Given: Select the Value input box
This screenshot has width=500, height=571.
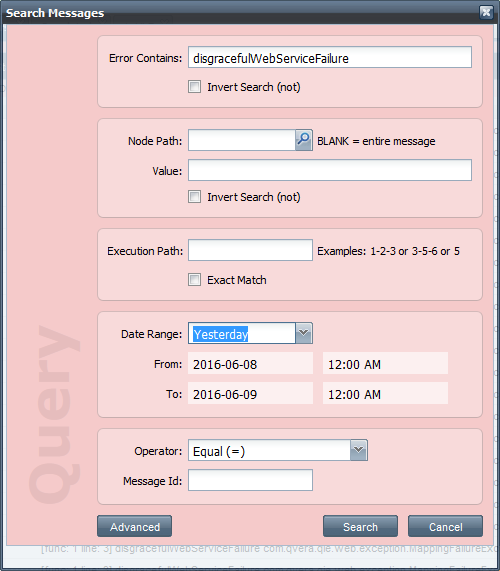Looking at the screenshot, I should pyautogui.click(x=330, y=170).
